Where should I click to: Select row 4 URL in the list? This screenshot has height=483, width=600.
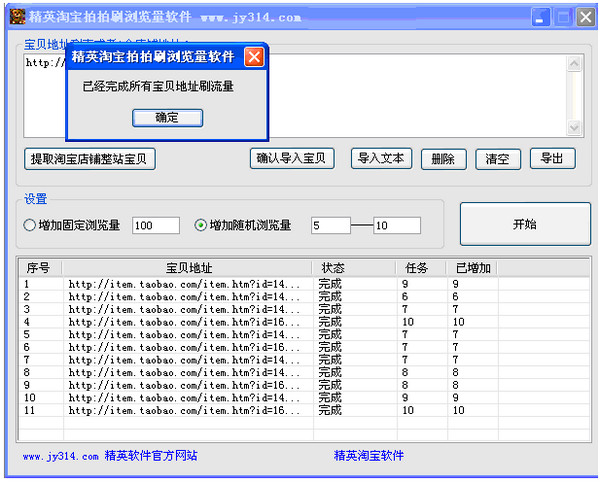184,322
